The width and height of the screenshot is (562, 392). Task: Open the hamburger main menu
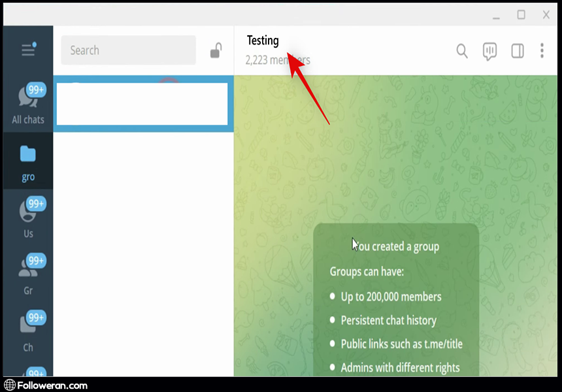tap(28, 50)
